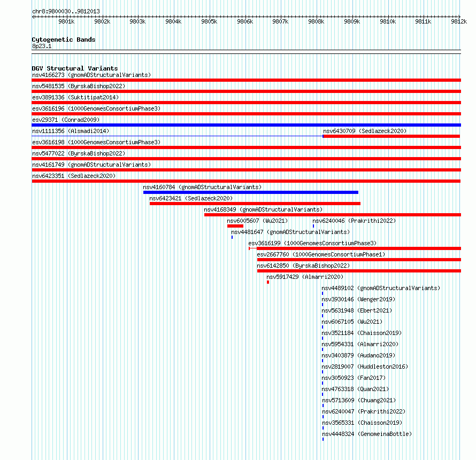The image size is (476, 460).
Task: Open nsv4489102 gnomADStructuralVariants label
Action: tap(381, 288)
